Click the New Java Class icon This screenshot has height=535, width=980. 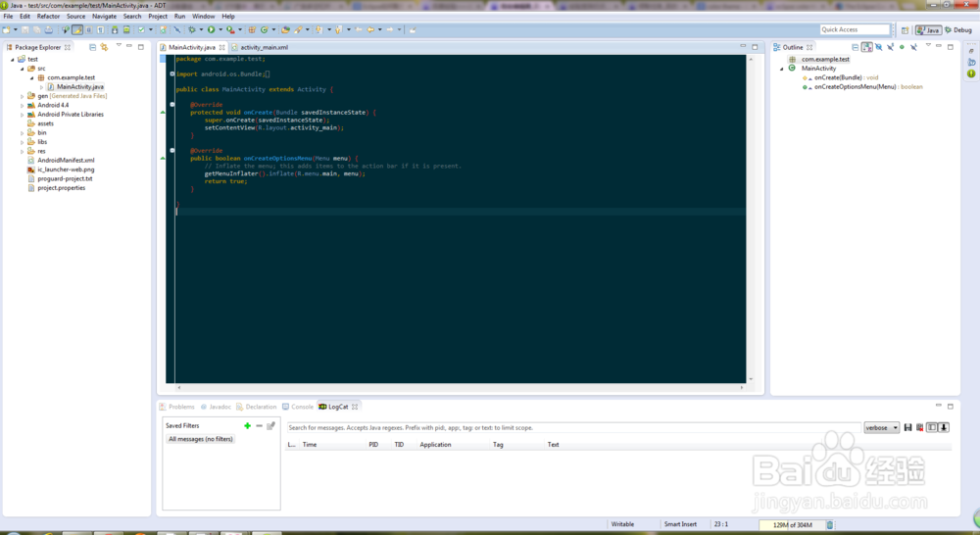click(x=264, y=29)
